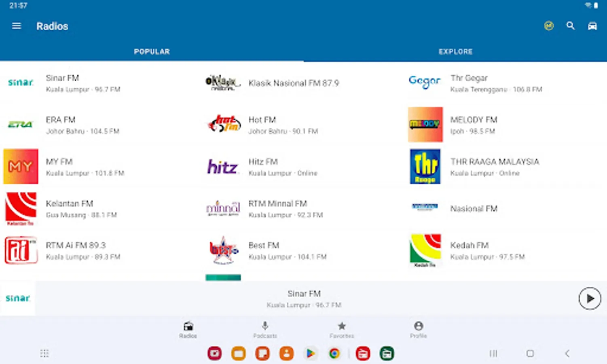Select the Kelantan FM station logo
The width and height of the screenshot is (607, 364).
[21, 208]
